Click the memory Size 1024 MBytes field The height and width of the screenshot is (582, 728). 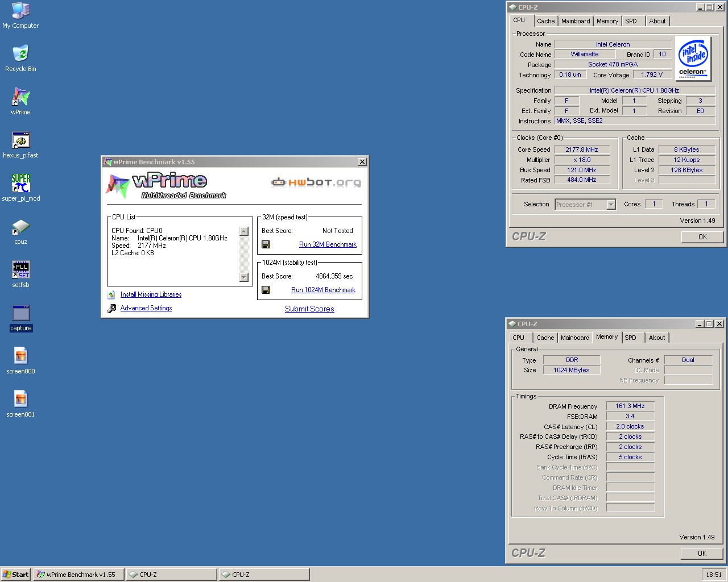(572, 371)
